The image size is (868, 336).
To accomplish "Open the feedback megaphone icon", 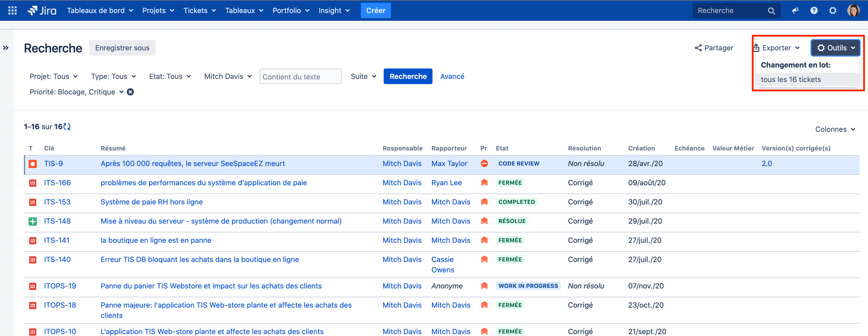I will pyautogui.click(x=795, y=10).
